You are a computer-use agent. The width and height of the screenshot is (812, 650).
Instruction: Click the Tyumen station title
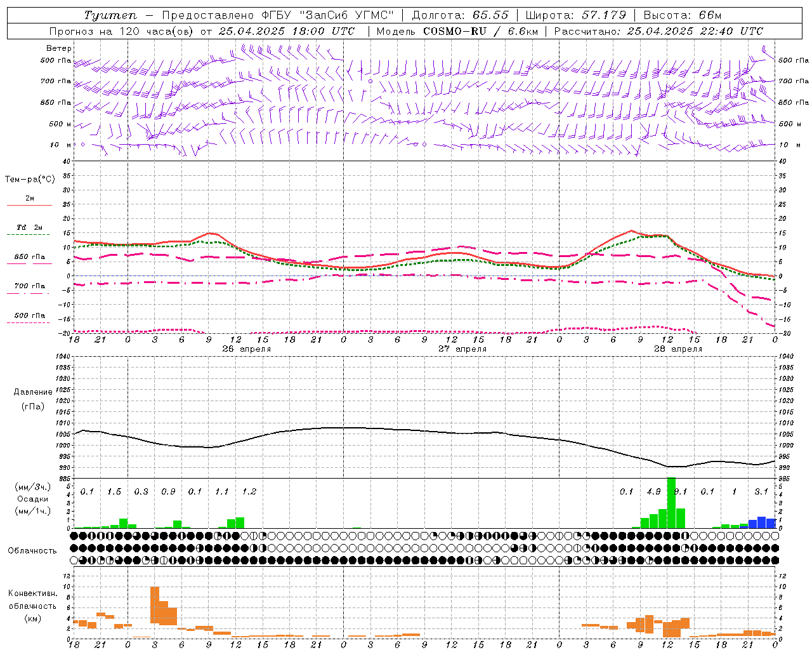point(110,15)
